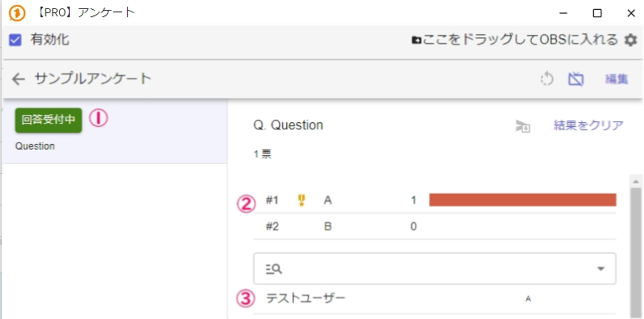The height and width of the screenshot is (319, 644).
Task: Click the orange app logo in title bar
Action: (x=17, y=13)
